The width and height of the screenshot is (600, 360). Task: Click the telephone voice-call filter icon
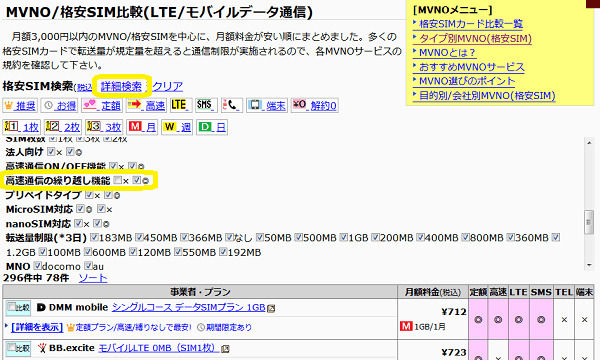pos(231,105)
